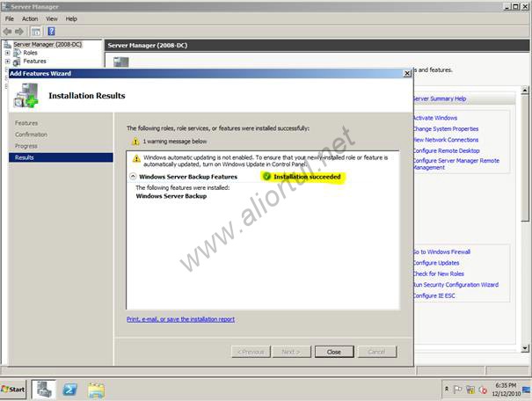Click the Action Center flag tray icon
The image size is (532, 401).
(x=458, y=390)
